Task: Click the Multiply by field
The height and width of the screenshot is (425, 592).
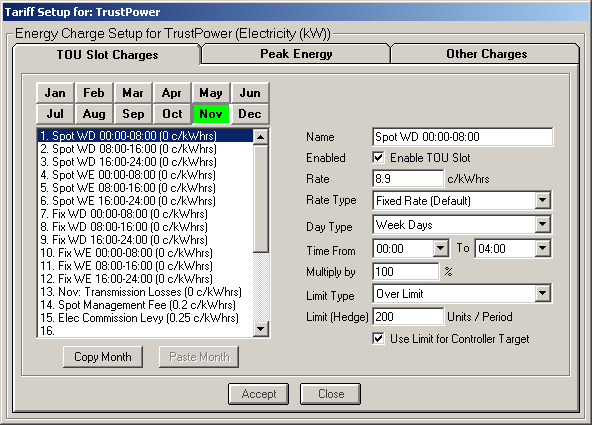Action: (x=405, y=271)
